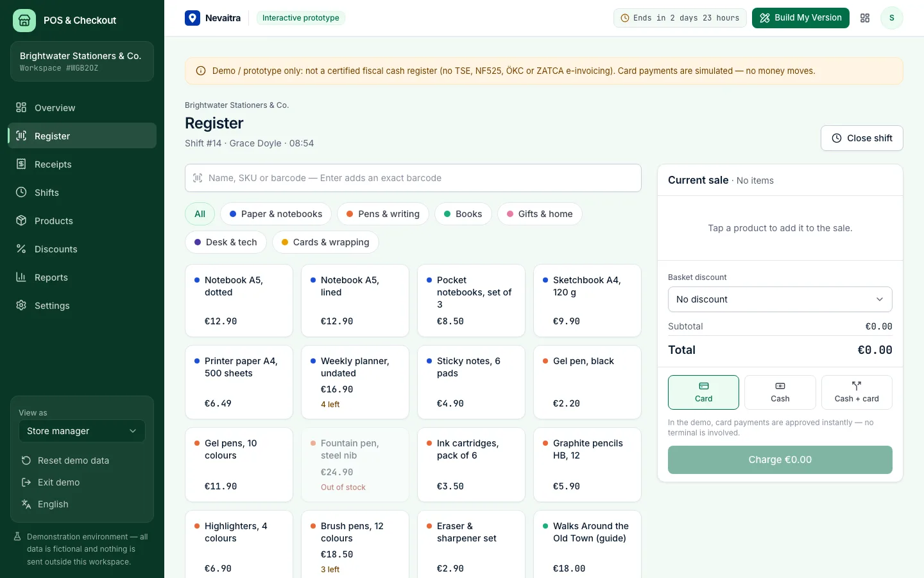The height and width of the screenshot is (578, 924).
Task: Open the Basket discount dropdown
Action: pos(780,299)
